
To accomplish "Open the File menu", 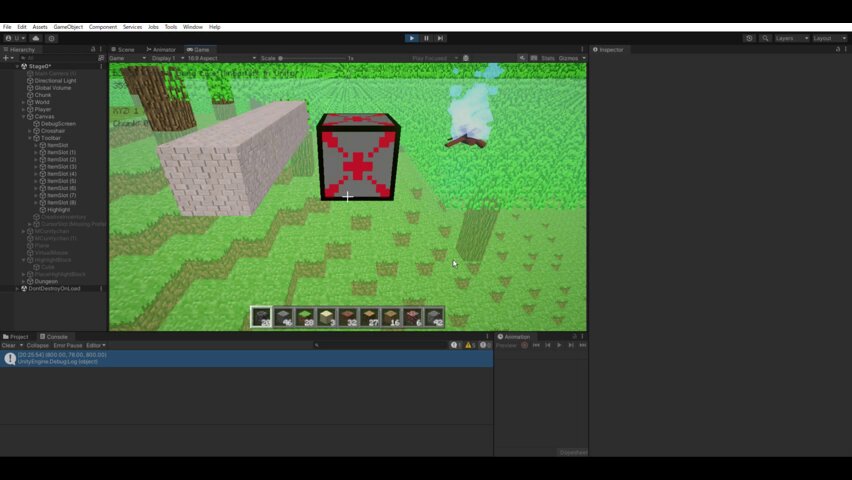I will [7, 27].
